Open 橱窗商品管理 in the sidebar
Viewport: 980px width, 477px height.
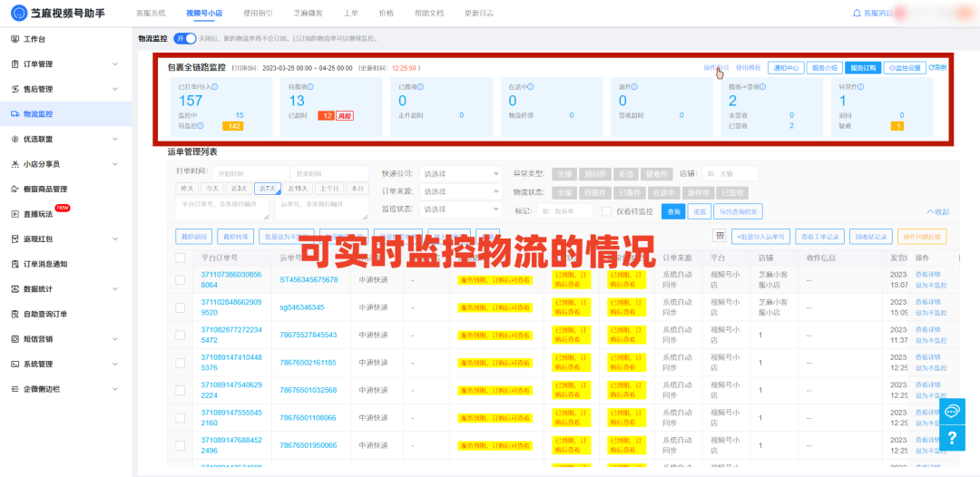pyautogui.click(x=45, y=190)
